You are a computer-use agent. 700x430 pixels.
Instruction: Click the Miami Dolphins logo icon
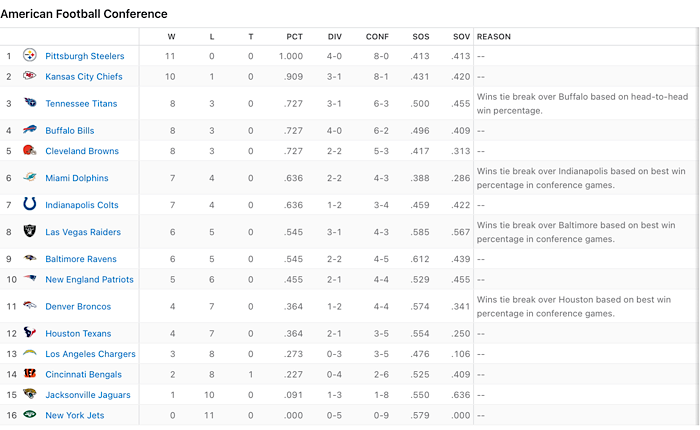tap(29, 177)
